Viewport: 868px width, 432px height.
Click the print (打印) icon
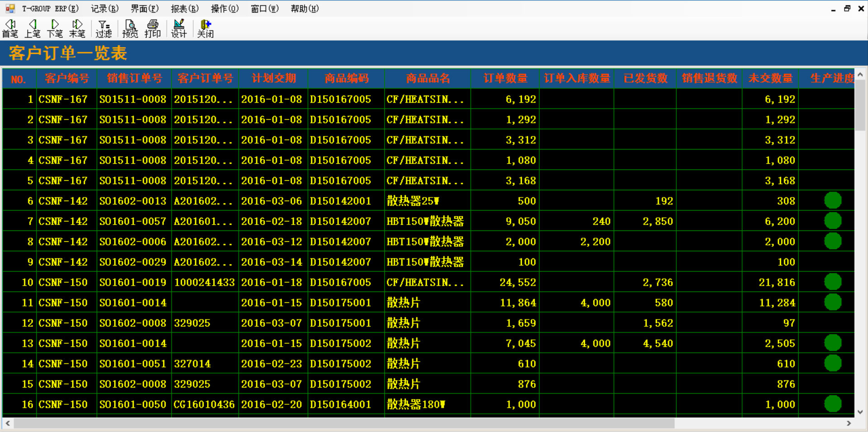[x=152, y=28]
